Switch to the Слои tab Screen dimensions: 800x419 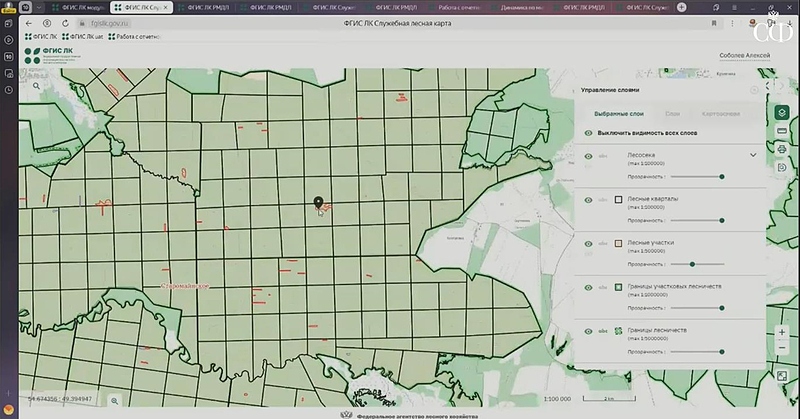pos(672,114)
